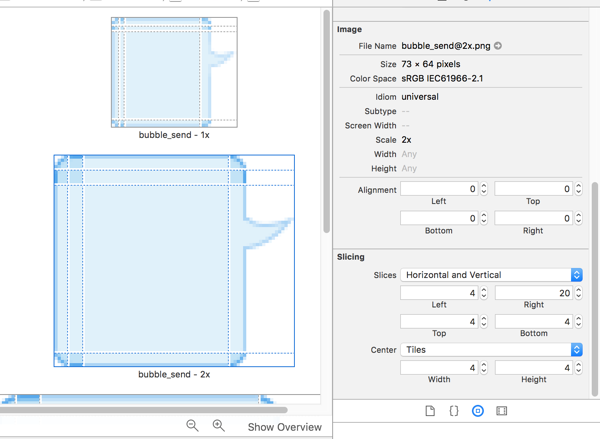
Task: Open the Media library icon
Action: 501,411
